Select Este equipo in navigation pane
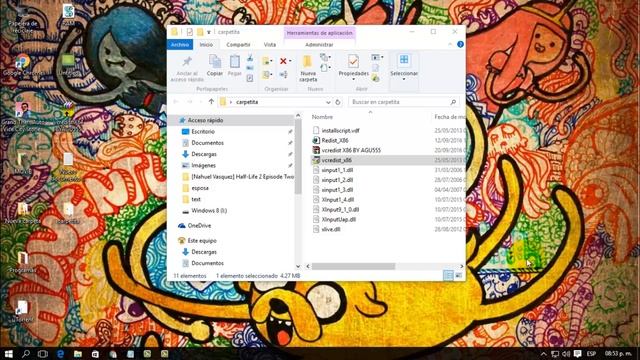 pos(202,241)
